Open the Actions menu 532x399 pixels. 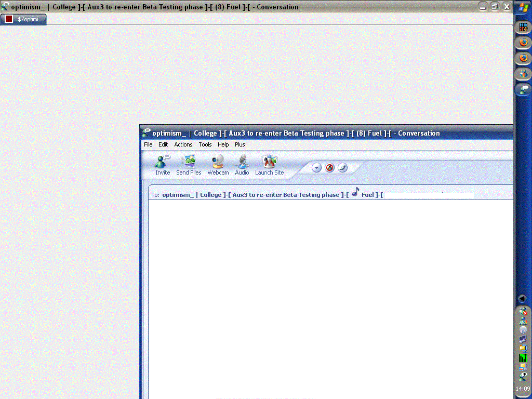(183, 144)
